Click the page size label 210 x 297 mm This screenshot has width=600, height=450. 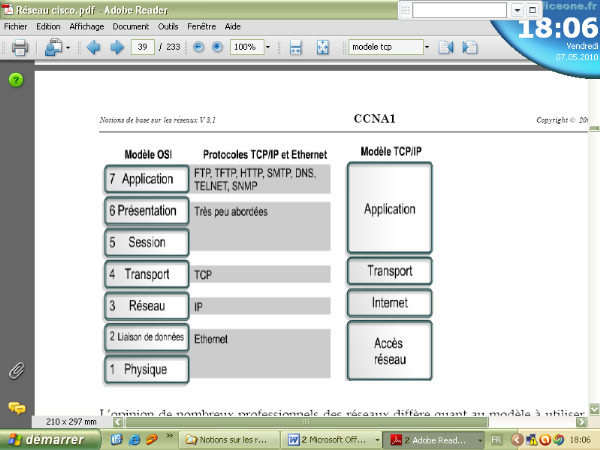point(71,422)
